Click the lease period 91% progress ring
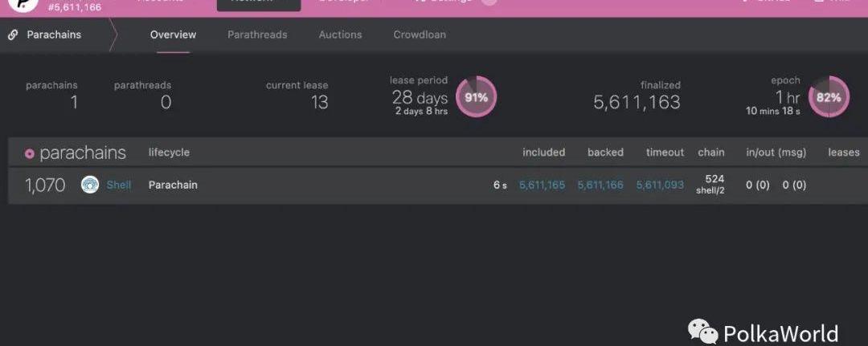This screenshot has height=346, width=868. click(476, 96)
